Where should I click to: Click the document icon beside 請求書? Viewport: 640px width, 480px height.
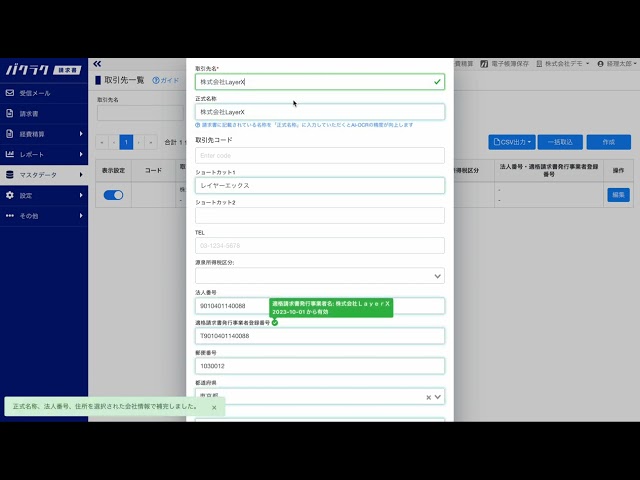(x=10, y=113)
